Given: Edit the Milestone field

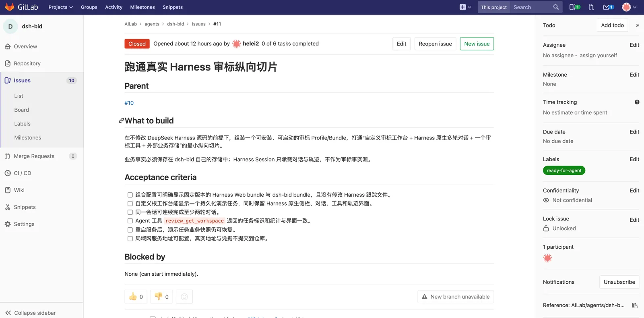Looking at the screenshot, I should click(x=634, y=75).
